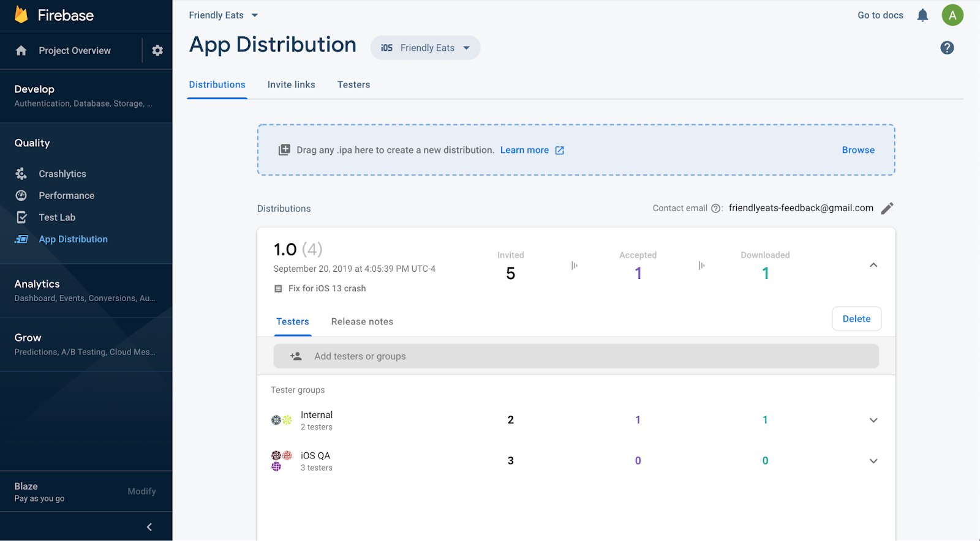Click Browse to upload an .ipa
Screen dimensions: 980x541
pyautogui.click(x=858, y=150)
